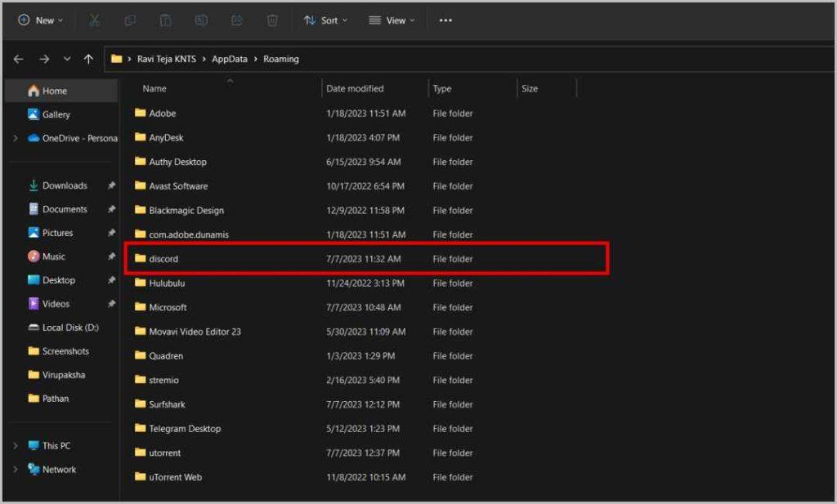Click the Share icon in toolbar

(236, 20)
